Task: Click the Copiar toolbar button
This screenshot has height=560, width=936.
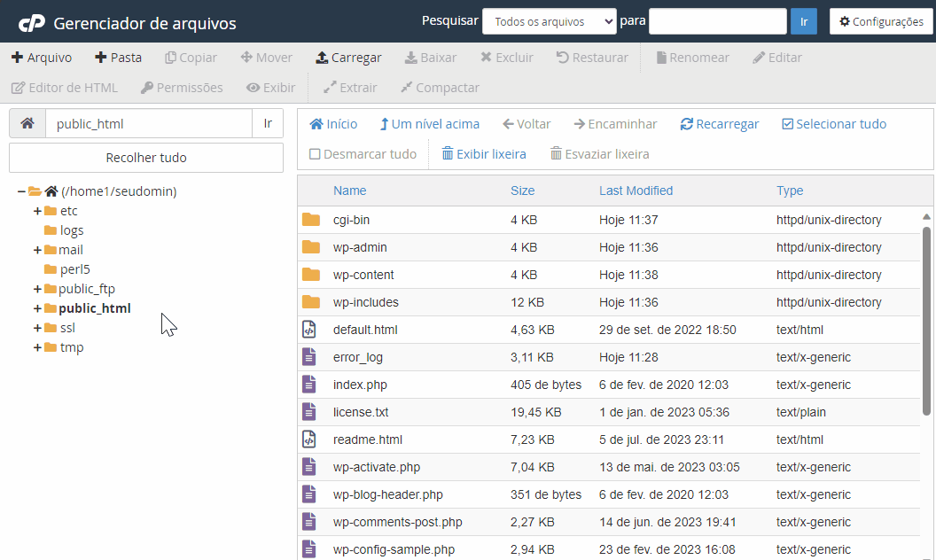Action: coord(191,58)
